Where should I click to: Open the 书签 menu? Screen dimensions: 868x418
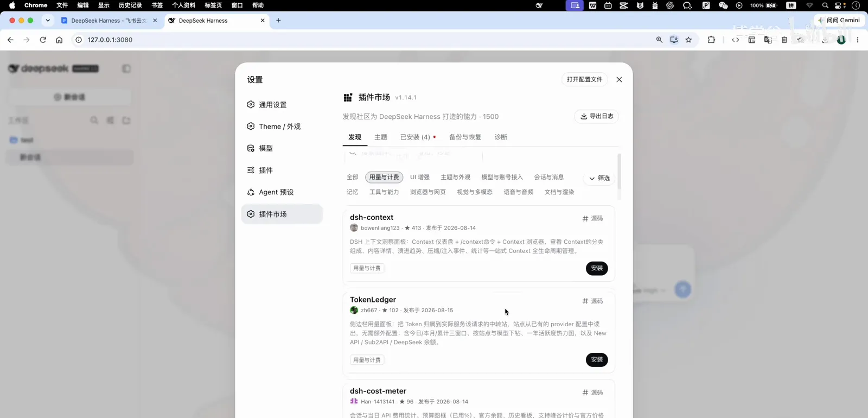coord(157,5)
